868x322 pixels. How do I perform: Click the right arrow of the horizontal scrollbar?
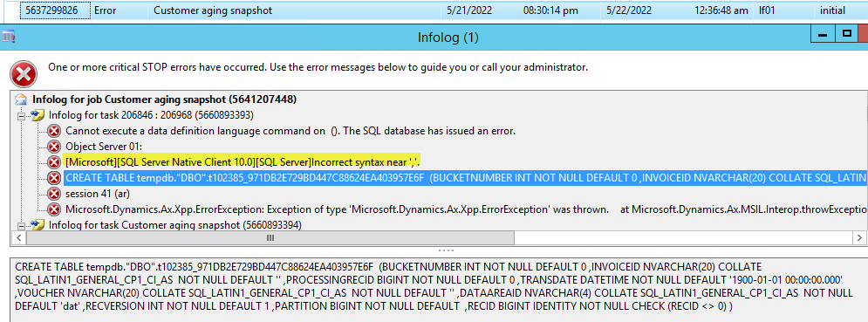tap(859, 237)
